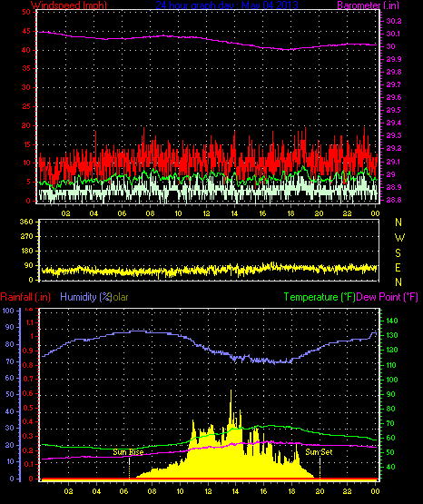Image resolution: width=423 pixels, height=504 pixels.
Task: Click hour 20 on bottom graph axis
Action: click(320, 491)
